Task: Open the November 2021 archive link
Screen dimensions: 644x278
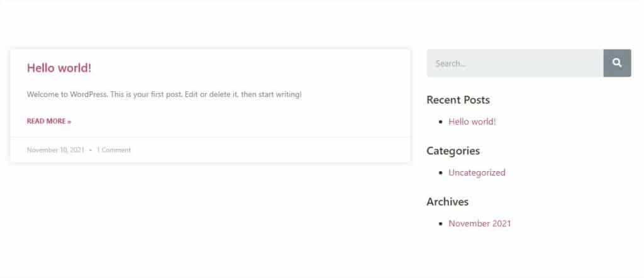Action: click(x=479, y=223)
